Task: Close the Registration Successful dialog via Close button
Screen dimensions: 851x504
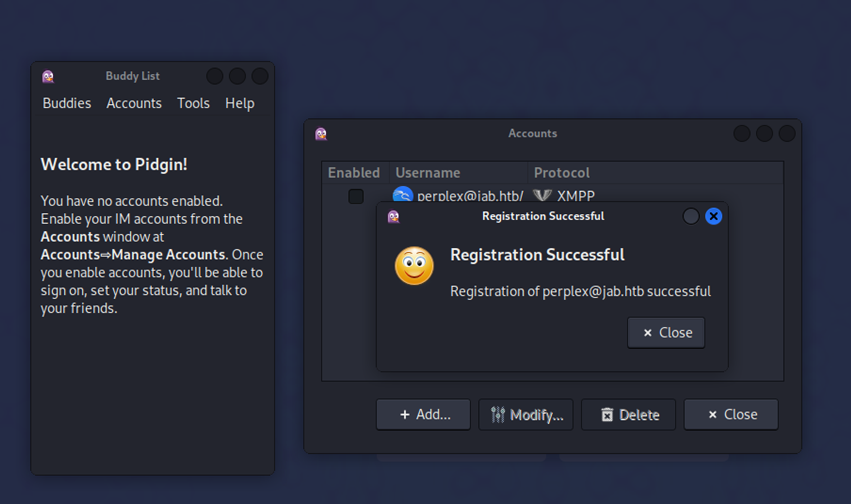Action: pos(666,332)
